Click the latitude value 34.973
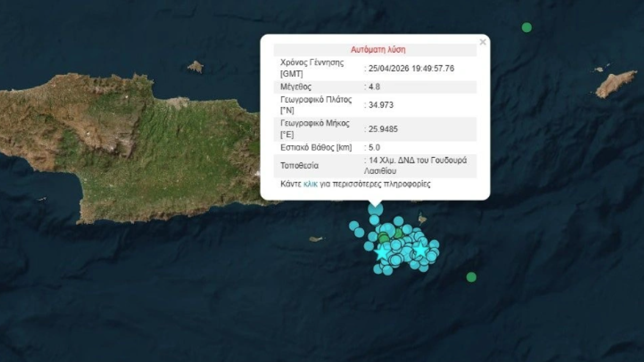The image size is (644, 362). point(381,105)
